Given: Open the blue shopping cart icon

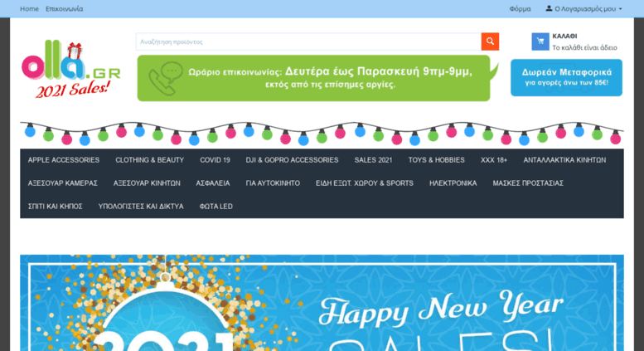Looking at the screenshot, I should (x=540, y=41).
